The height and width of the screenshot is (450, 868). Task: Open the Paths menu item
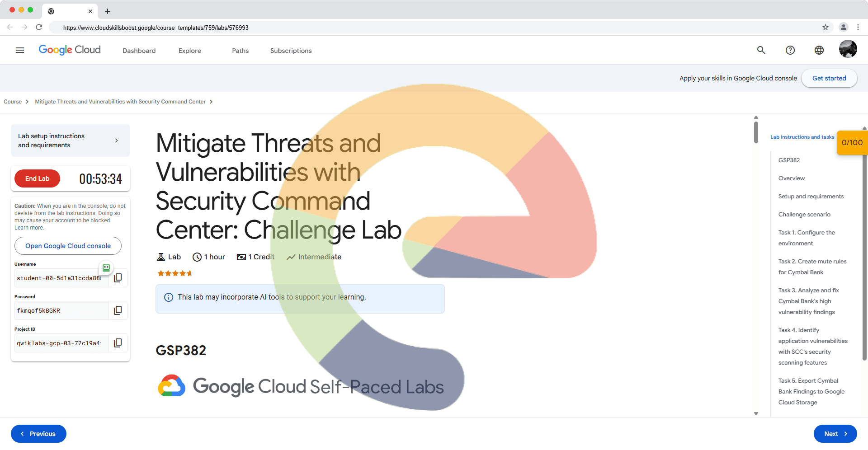click(x=240, y=51)
